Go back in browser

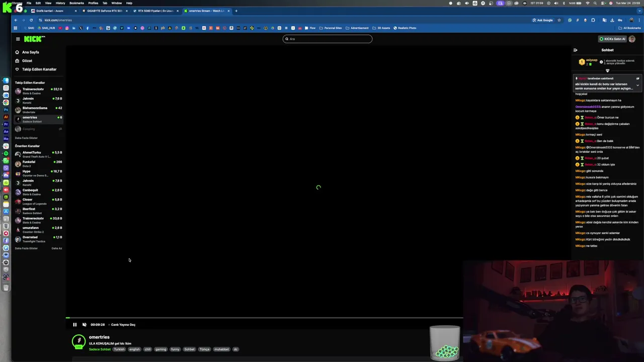coord(16,20)
